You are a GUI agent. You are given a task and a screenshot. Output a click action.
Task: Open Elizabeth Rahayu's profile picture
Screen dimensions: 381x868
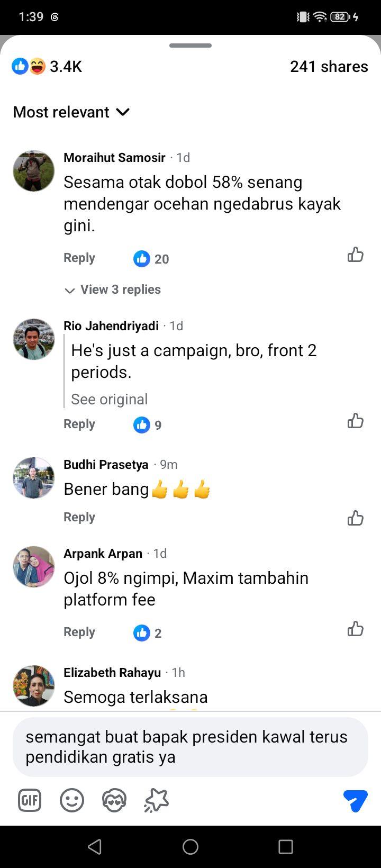34,686
